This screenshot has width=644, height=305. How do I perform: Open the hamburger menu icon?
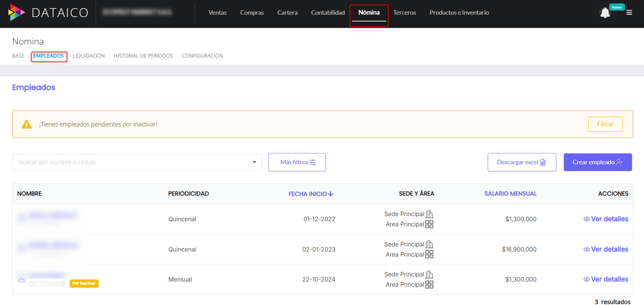[629, 13]
